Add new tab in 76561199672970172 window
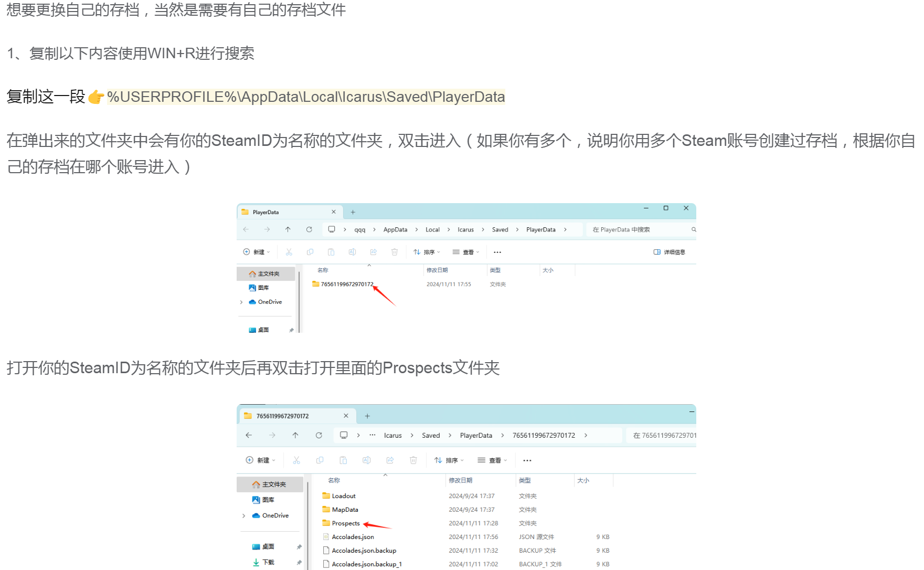Image resolution: width=924 pixels, height=570 pixels. (x=367, y=416)
